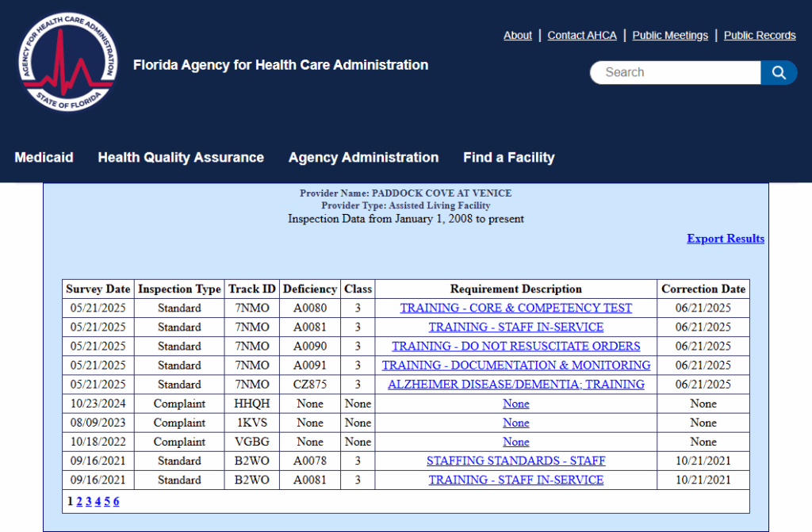Select deficiency code A0090
The image size is (812, 532).
(310, 346)
